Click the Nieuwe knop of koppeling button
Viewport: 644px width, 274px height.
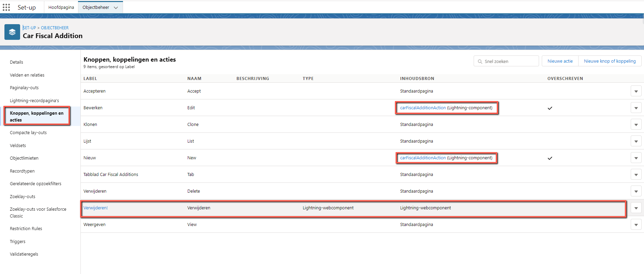coord(610,61)
